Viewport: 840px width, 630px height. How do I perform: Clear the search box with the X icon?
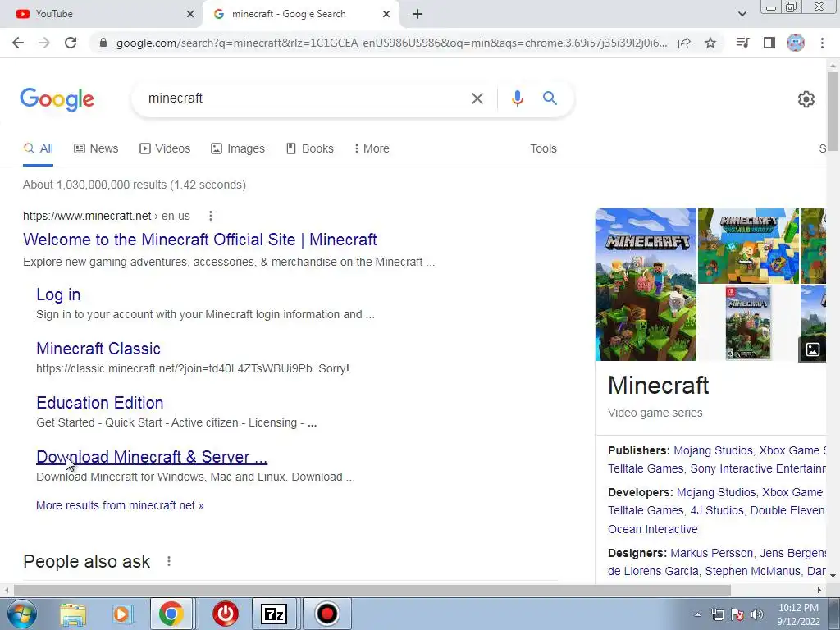tap(477, 98)
